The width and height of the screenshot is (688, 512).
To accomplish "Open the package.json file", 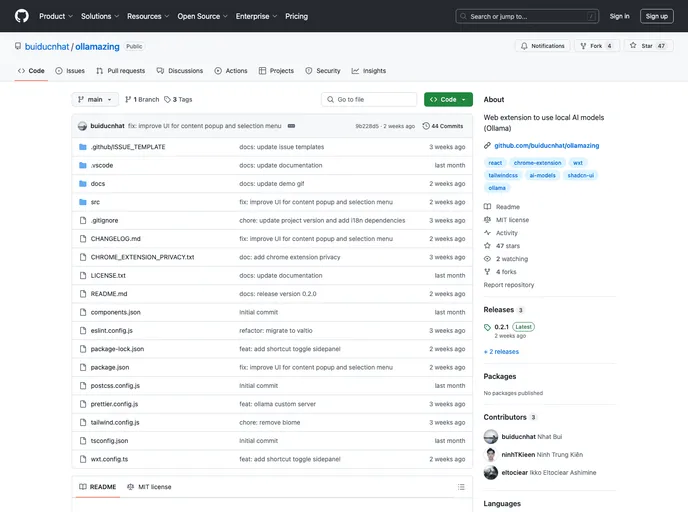I will (x=110, y=367).
